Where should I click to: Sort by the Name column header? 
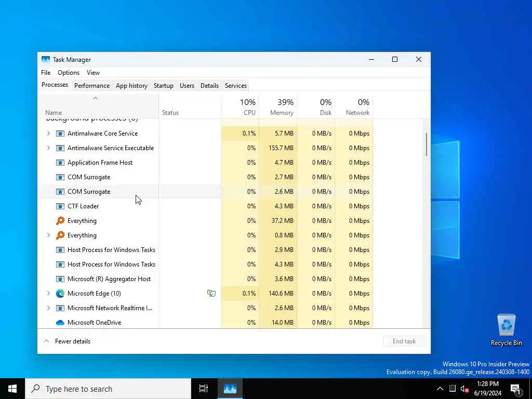pyautogui.click(x=98, y=107)
